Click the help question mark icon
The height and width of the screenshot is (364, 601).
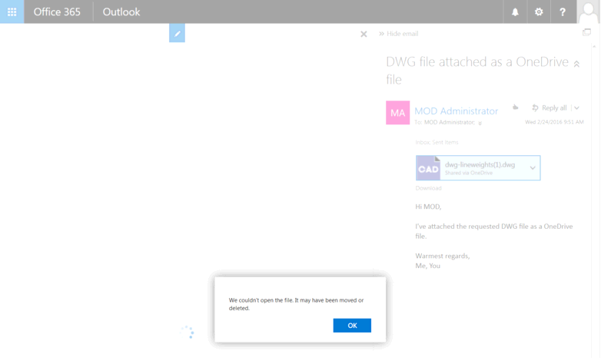pyautogui.click(x=563, y=12)
